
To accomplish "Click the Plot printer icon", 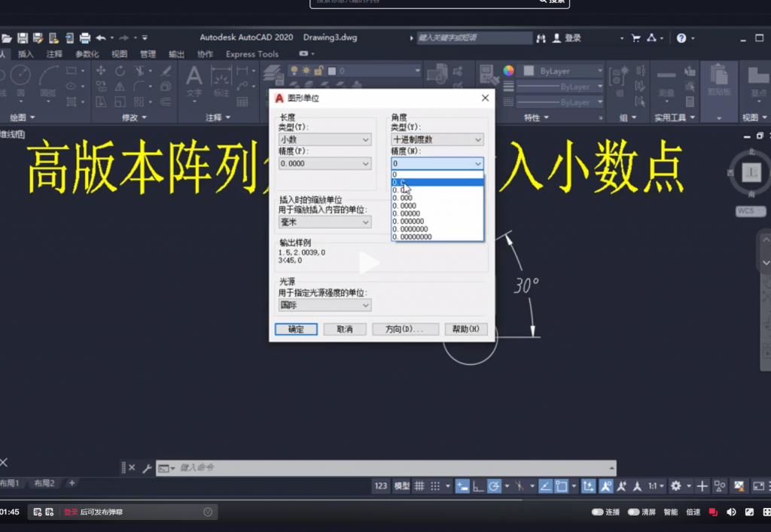I will 84,38.
